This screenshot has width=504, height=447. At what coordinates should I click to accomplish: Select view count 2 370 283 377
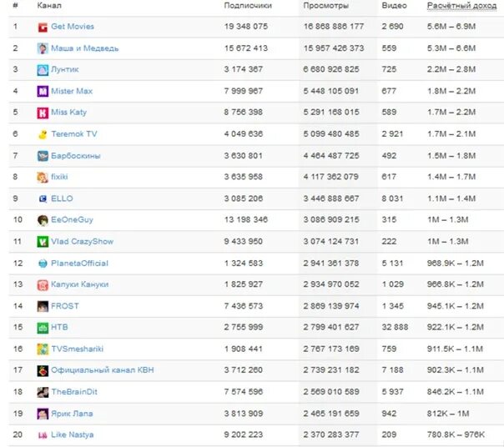pos(331,434)
